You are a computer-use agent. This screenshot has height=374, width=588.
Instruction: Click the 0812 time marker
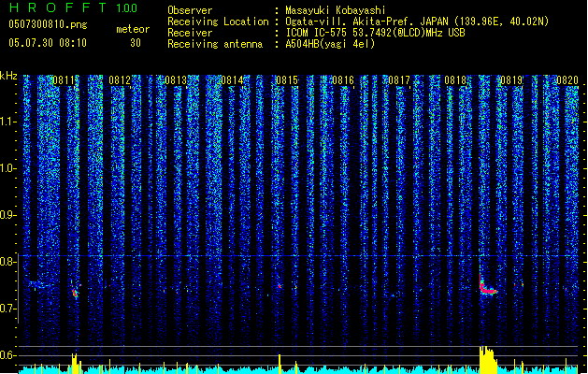(x=120, y=80)
